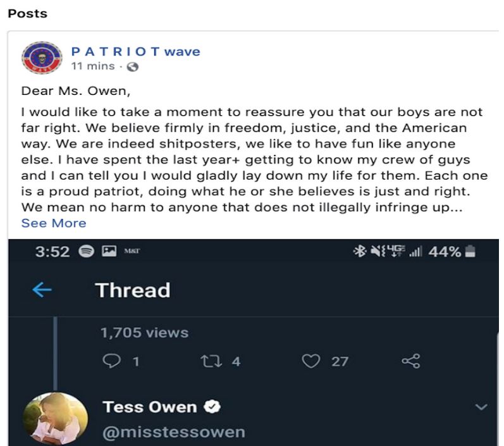504x446 pixels.
Task: Click the 1,705 views count
Action: click(144, 333)
